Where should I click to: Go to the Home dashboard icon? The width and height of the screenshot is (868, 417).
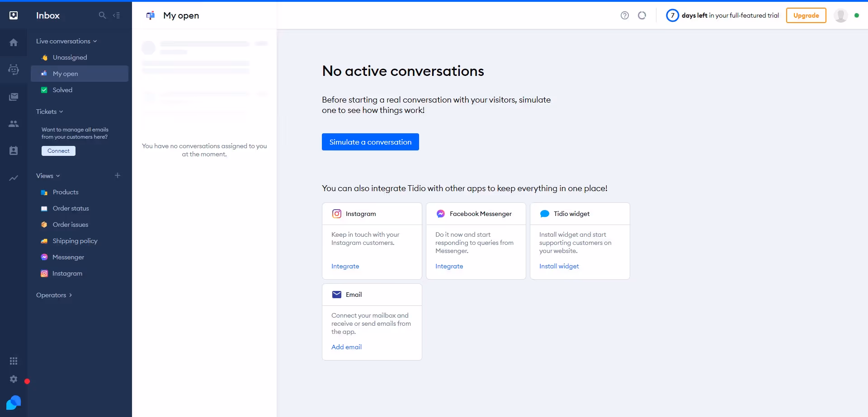14,42
